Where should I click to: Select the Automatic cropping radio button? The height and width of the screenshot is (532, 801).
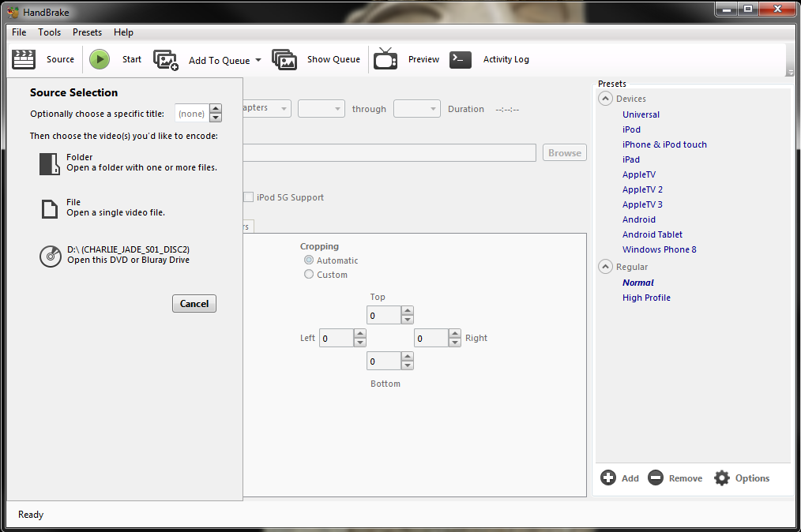click(x=309, y=260)
